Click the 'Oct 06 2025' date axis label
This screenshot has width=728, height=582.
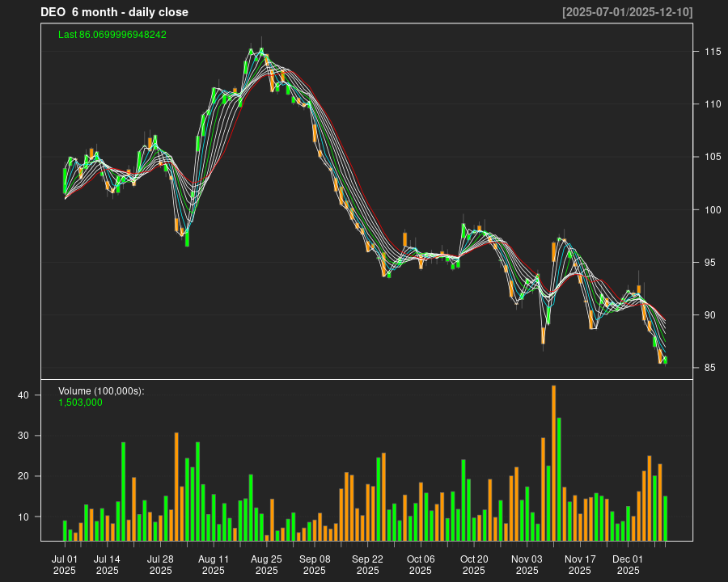(421, 564)
